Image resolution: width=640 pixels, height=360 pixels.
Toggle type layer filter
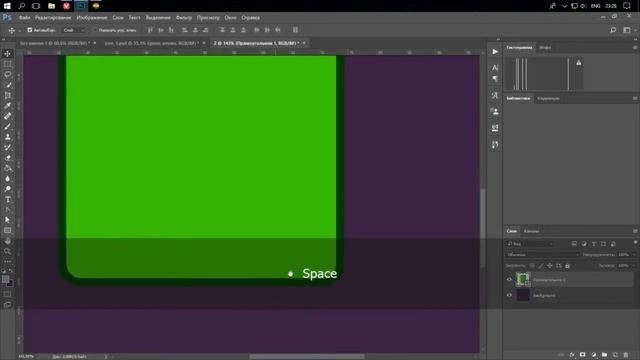click(x=594, y=244)
